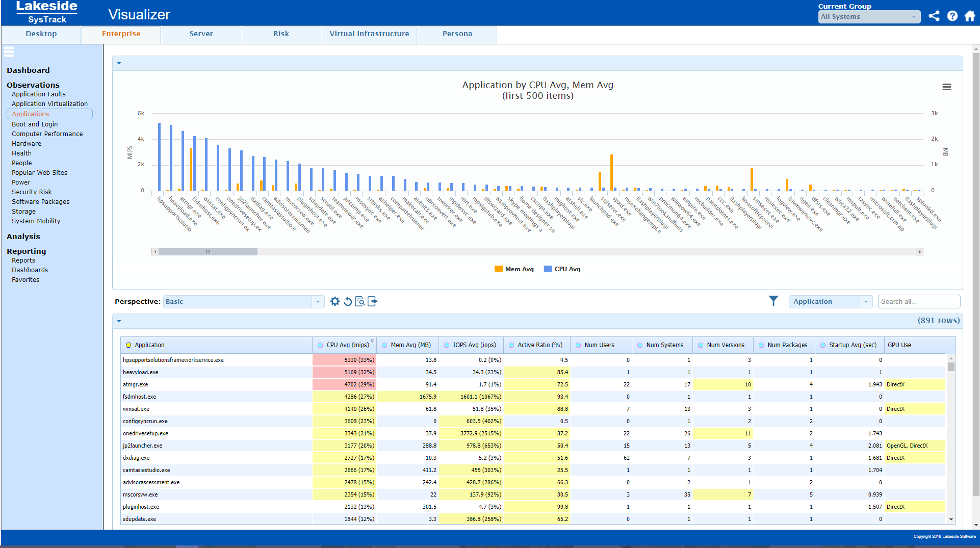Open the Perspective Basic dropdown

(x=244, y=302)
